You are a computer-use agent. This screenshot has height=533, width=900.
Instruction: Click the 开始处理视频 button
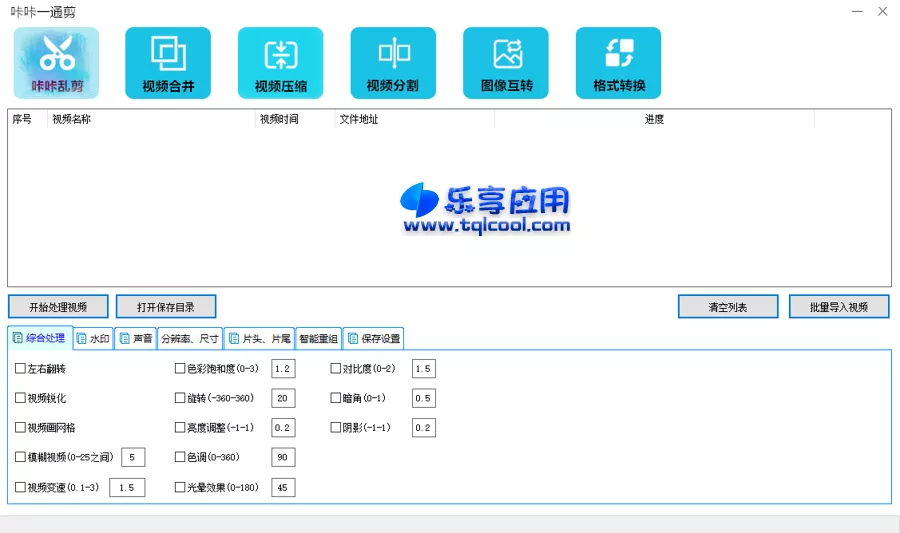[x=58, y=307]
